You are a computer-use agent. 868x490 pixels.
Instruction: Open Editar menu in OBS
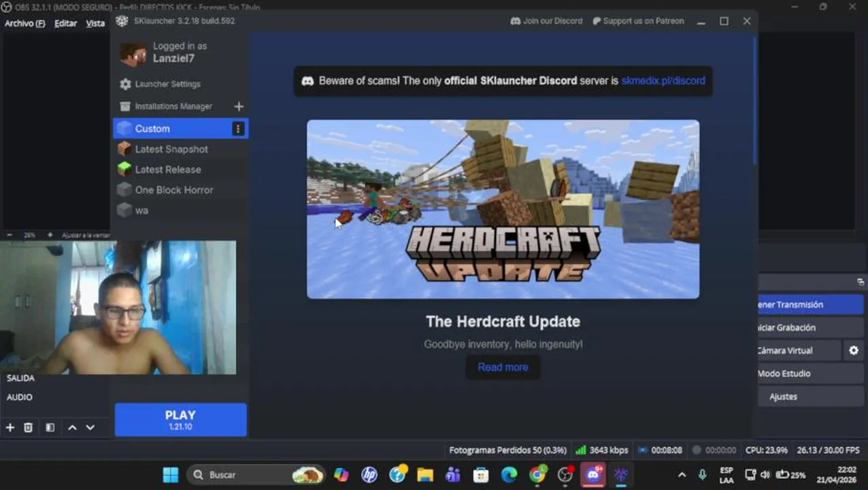[65, 23]
